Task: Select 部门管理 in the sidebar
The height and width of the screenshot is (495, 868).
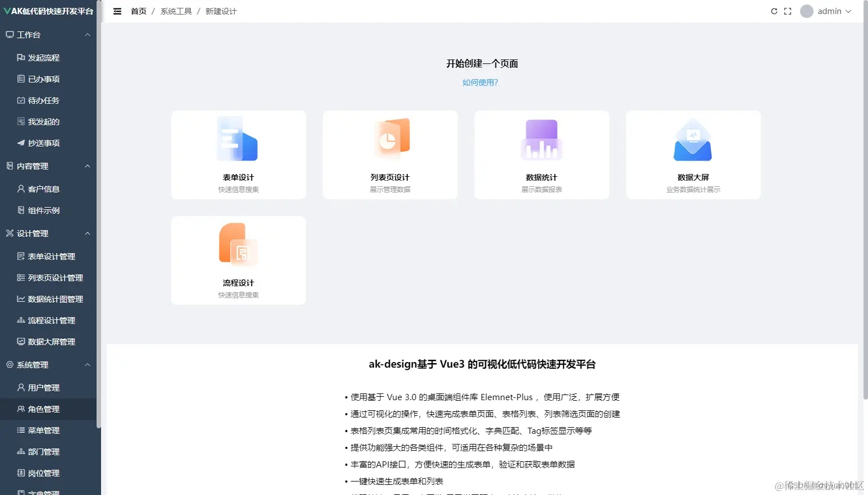Action: point(44,451)
